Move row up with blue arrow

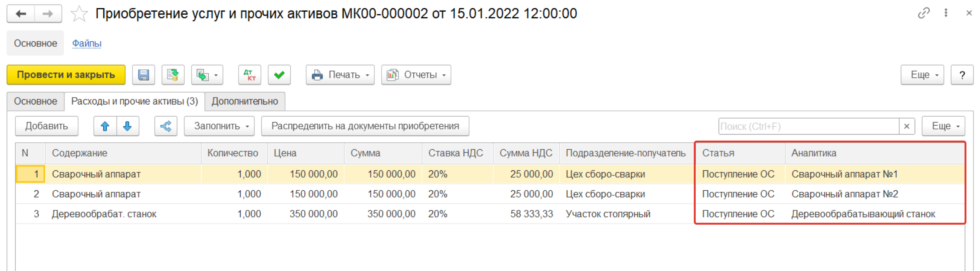(x=105, y=126)
